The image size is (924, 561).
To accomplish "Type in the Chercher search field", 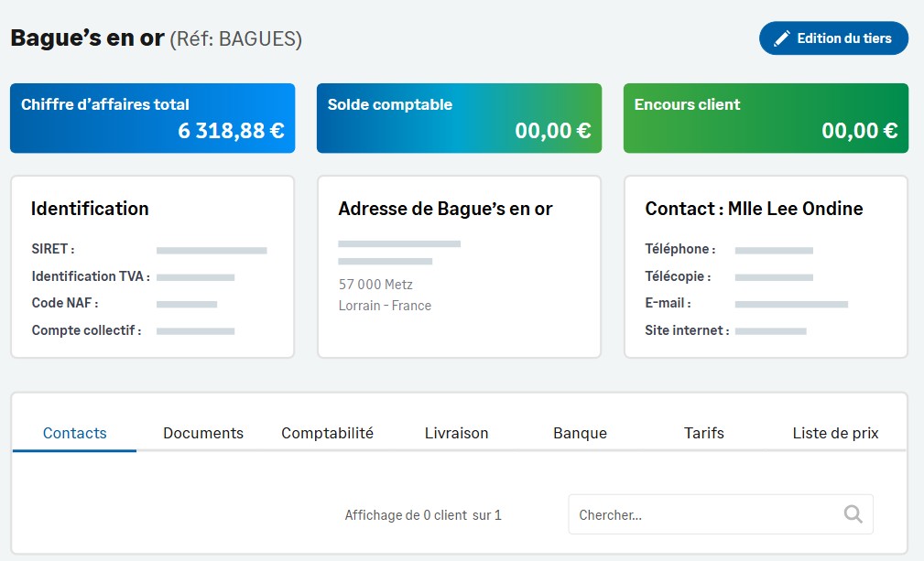I will pyautogui.click(x=705, y=514).
